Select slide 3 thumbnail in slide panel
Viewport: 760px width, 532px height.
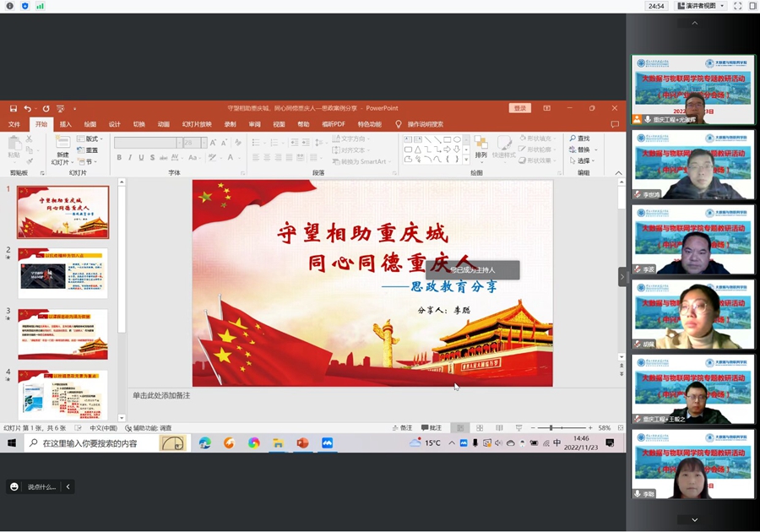(63, 334)
